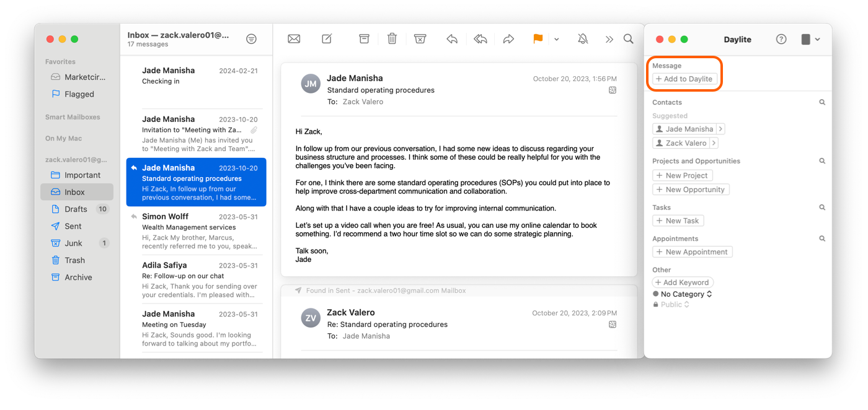
Task: Move message to Junk
Action: pos(420,39)
